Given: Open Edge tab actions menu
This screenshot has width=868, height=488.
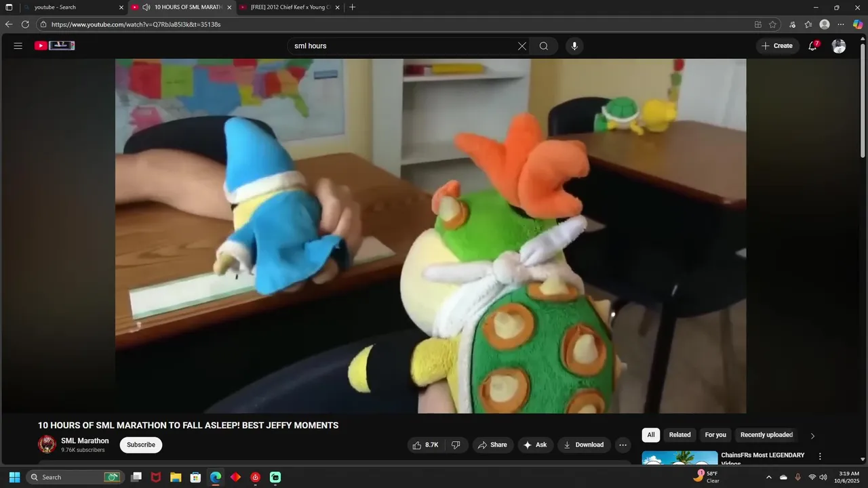Looking at the screenshot, I should pos(9,7).
